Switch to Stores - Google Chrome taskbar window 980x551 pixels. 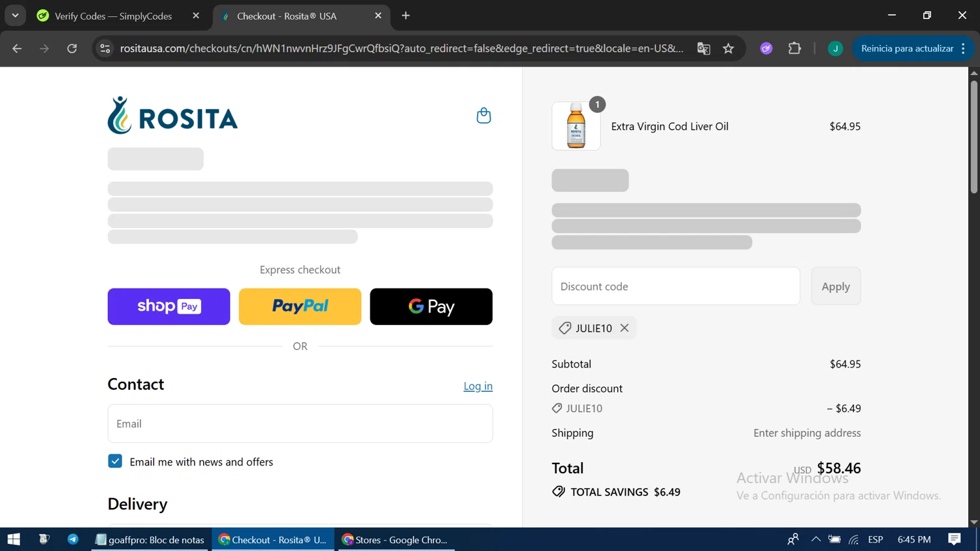[395, 539]
